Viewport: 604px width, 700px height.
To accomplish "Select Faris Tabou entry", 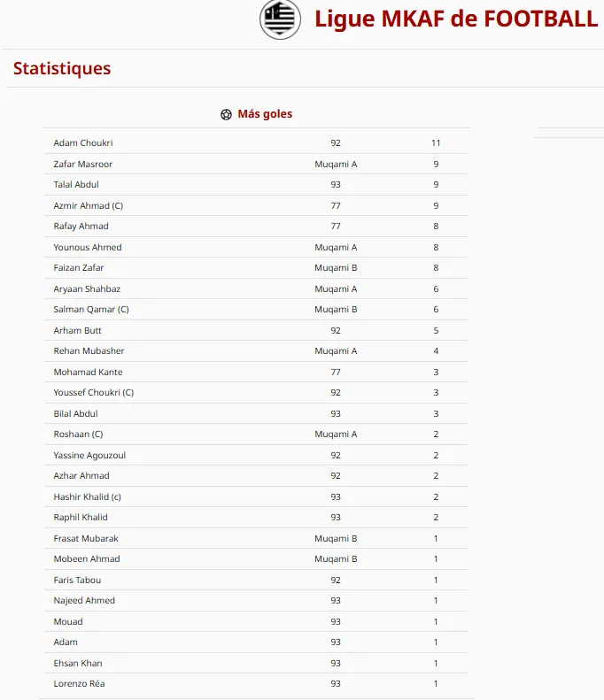I will [77, 580].
